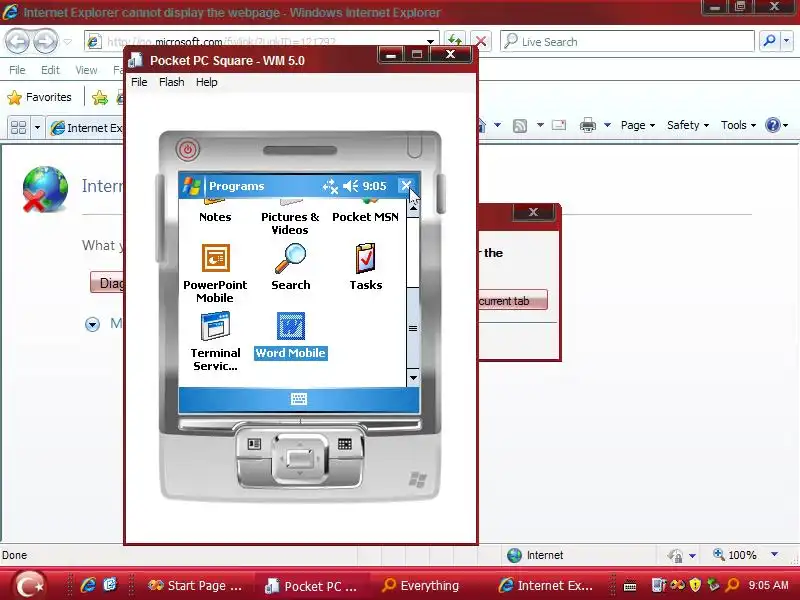The image size is (800, 600).
Task: Tap the muted speaker volume icon
Action: [351, 186]
